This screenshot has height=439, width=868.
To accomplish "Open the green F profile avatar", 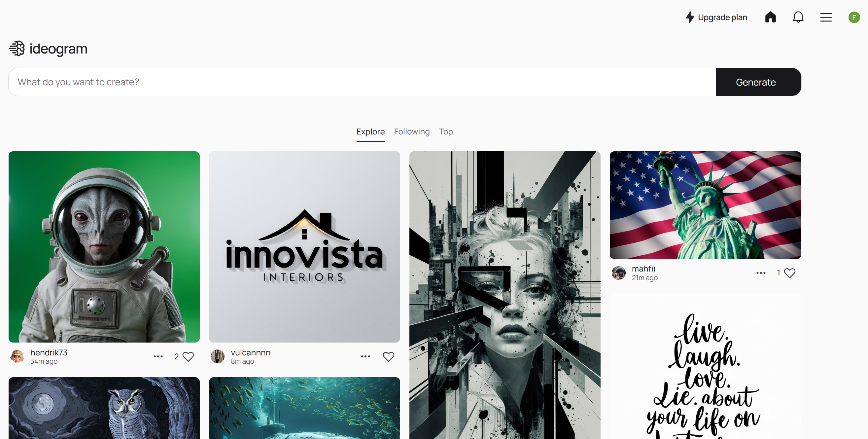I will pyautogui.click(x=854, y=17).
